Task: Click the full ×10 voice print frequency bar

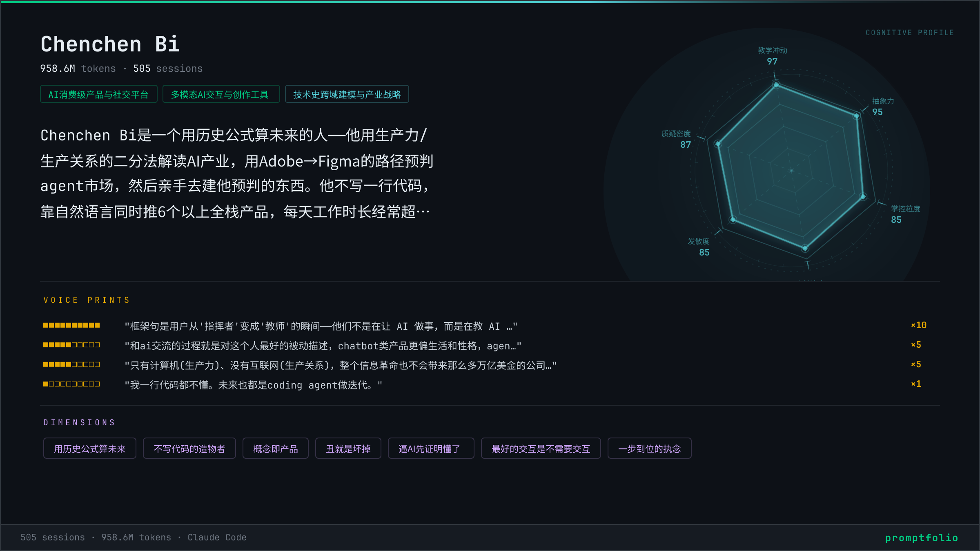Action: (71, 325)
